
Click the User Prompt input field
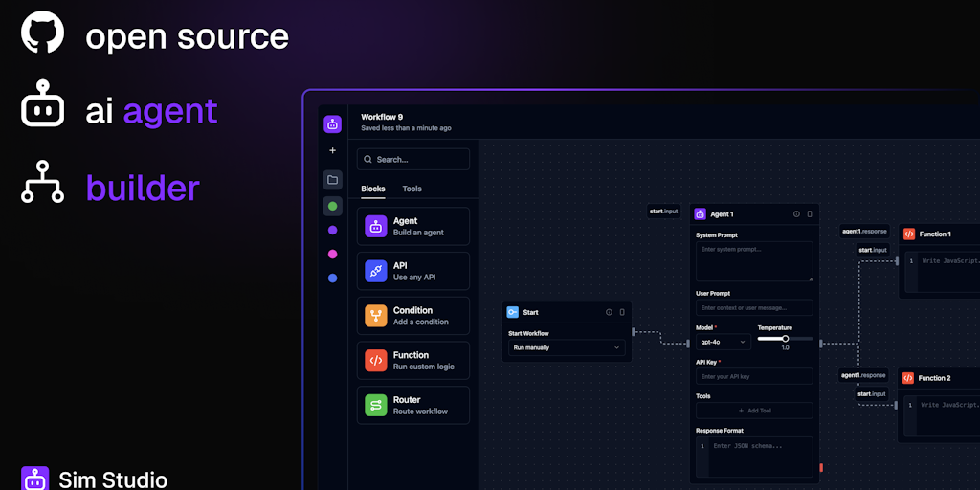point(754,307)
